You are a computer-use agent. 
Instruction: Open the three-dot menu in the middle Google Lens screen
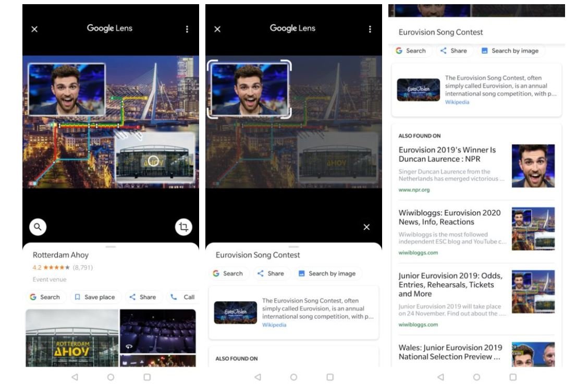point(370,29)
